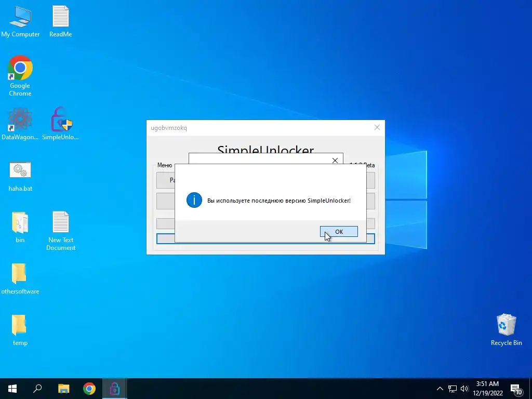Open the othersoftware folder
This screenshot has height=399, width=532.
click(20, 278)
